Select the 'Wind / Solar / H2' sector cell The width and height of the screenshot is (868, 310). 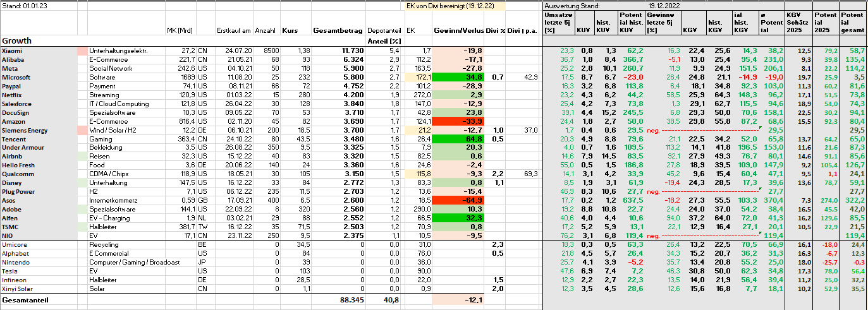pyautogui.click(x=126, y=130)
